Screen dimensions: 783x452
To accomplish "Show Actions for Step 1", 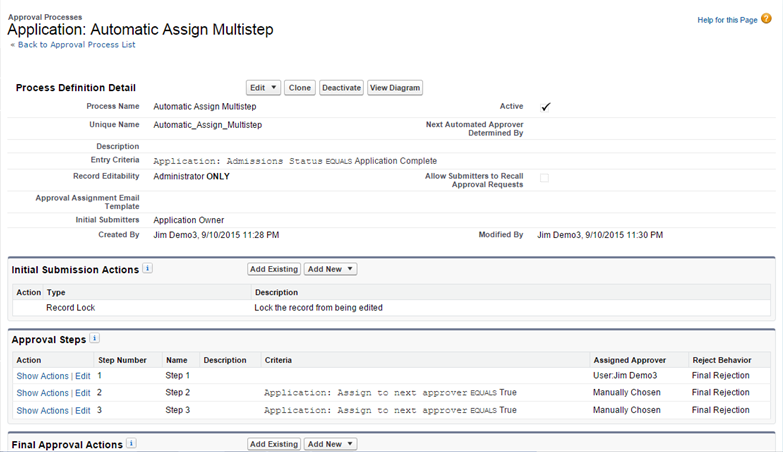I will pos(43,376).
